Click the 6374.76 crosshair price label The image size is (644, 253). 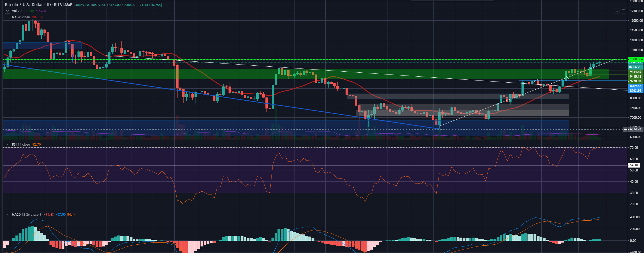[x=636, y=129]
